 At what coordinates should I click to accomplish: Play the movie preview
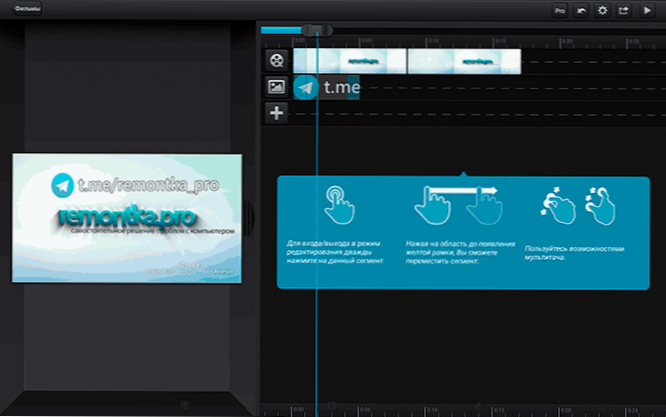click(647, 11)
